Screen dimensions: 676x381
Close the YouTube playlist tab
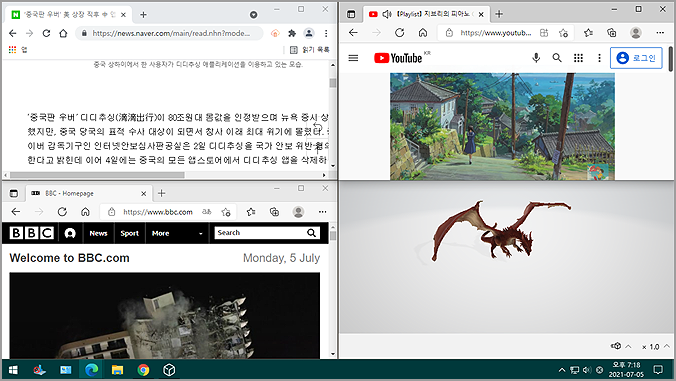coord(481,14)
